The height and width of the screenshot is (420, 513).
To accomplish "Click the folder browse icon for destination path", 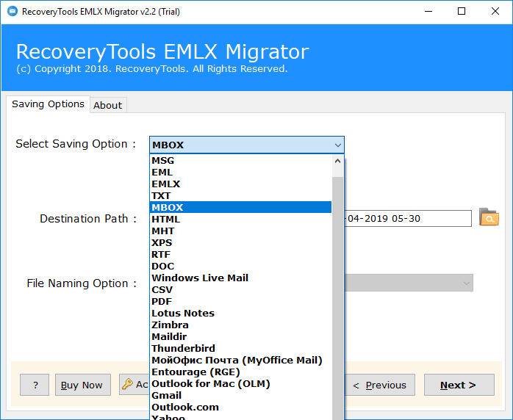I will click(489, 217).
